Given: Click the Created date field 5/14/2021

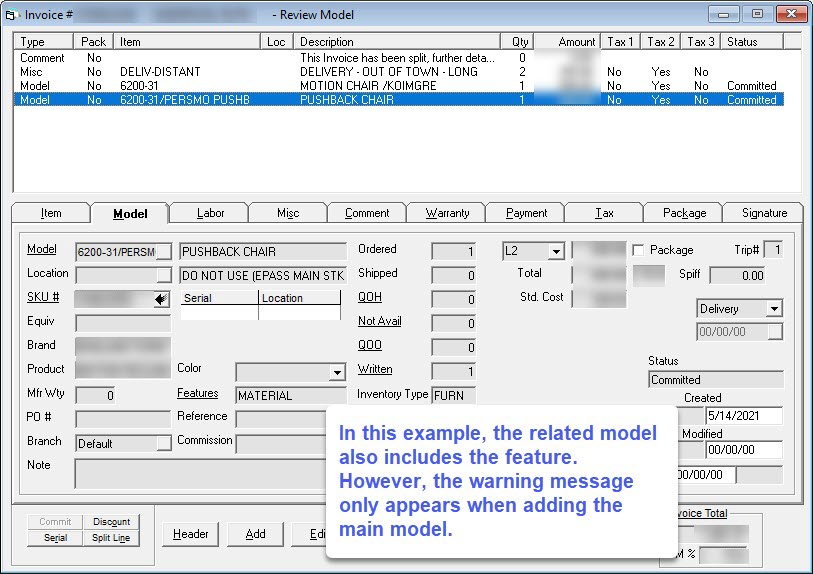Looking at the screenshot, I should click(744, 416).
